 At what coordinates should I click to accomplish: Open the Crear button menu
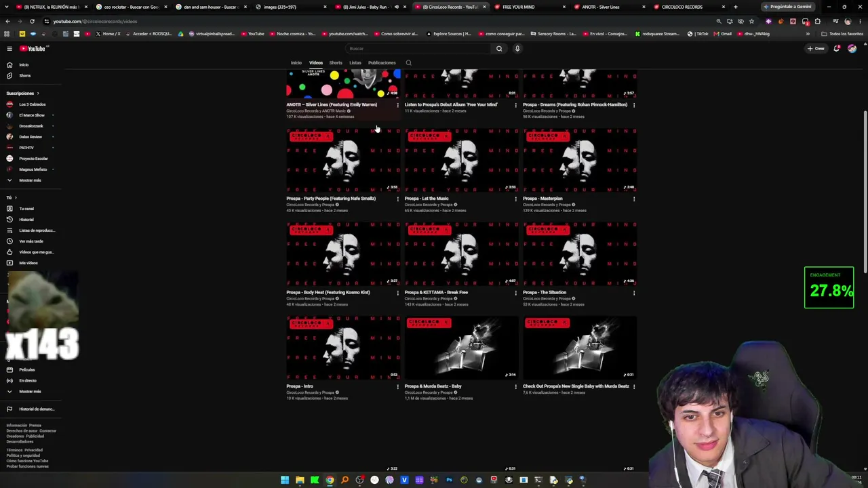pyautogui.click(x=816, y=49)
